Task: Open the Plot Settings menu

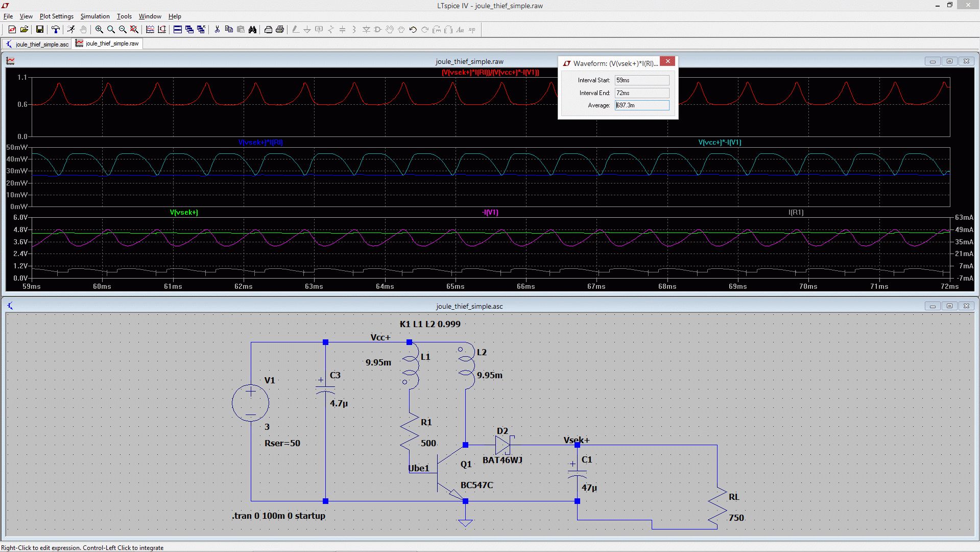Action: 56,16
